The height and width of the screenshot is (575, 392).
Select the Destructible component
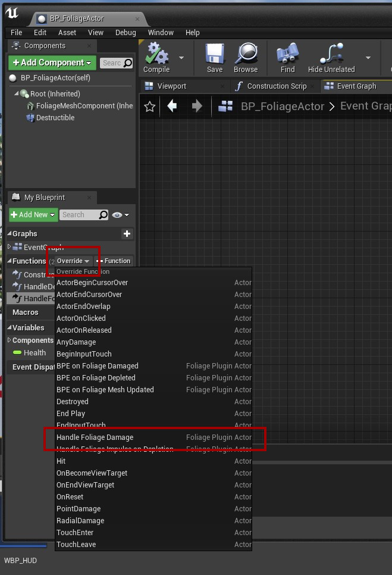click(51, 118)
